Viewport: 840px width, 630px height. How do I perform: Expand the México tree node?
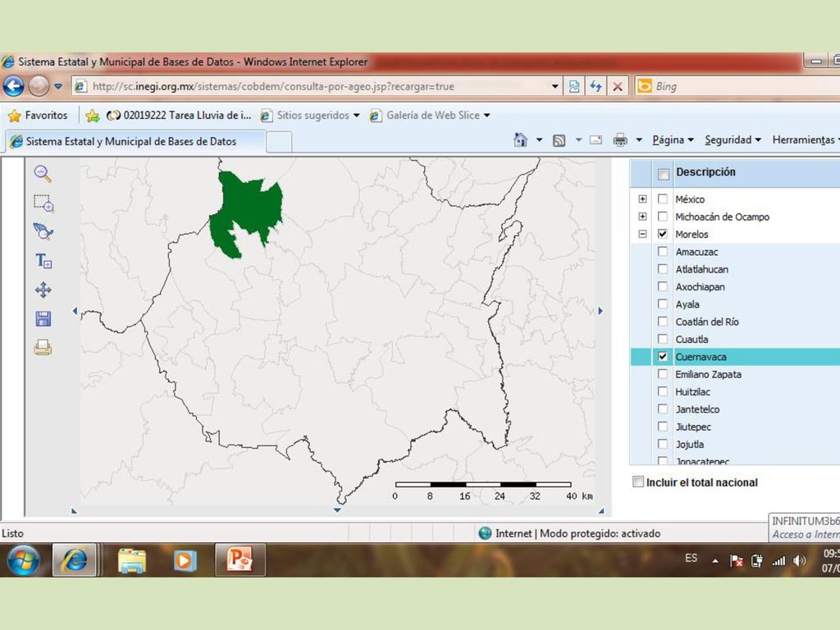642,199
